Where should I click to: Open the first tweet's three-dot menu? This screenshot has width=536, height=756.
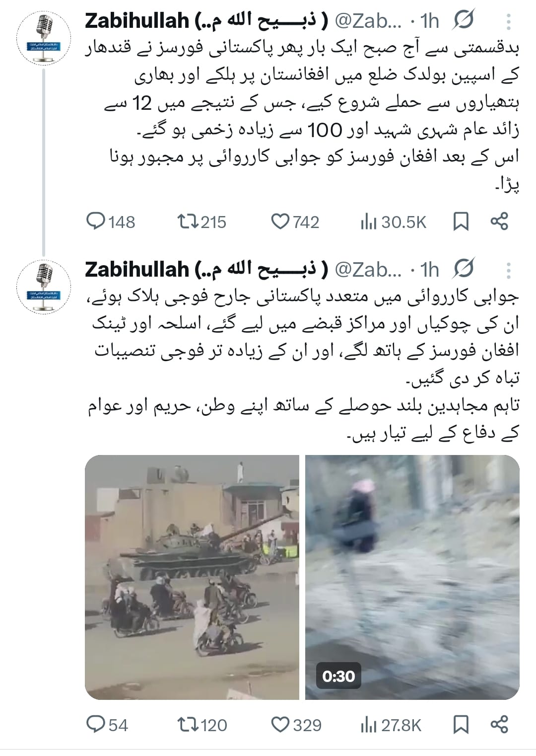pos(508,22)
